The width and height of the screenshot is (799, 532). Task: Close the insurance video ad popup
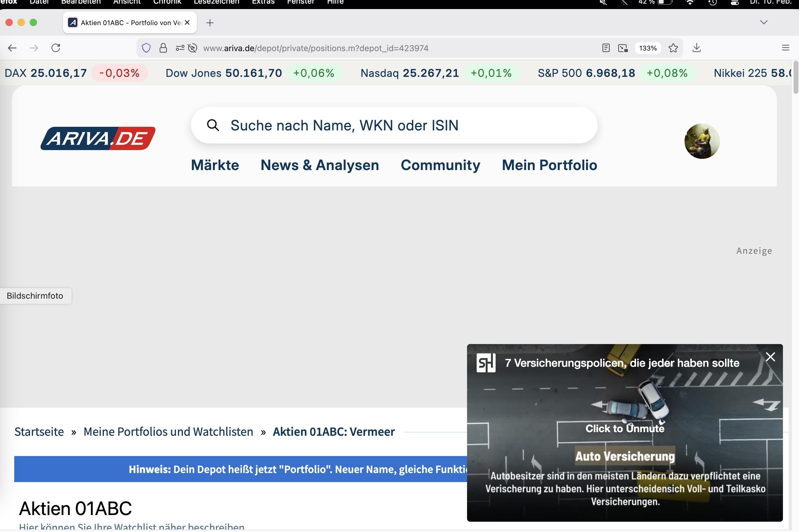point(770,356)
